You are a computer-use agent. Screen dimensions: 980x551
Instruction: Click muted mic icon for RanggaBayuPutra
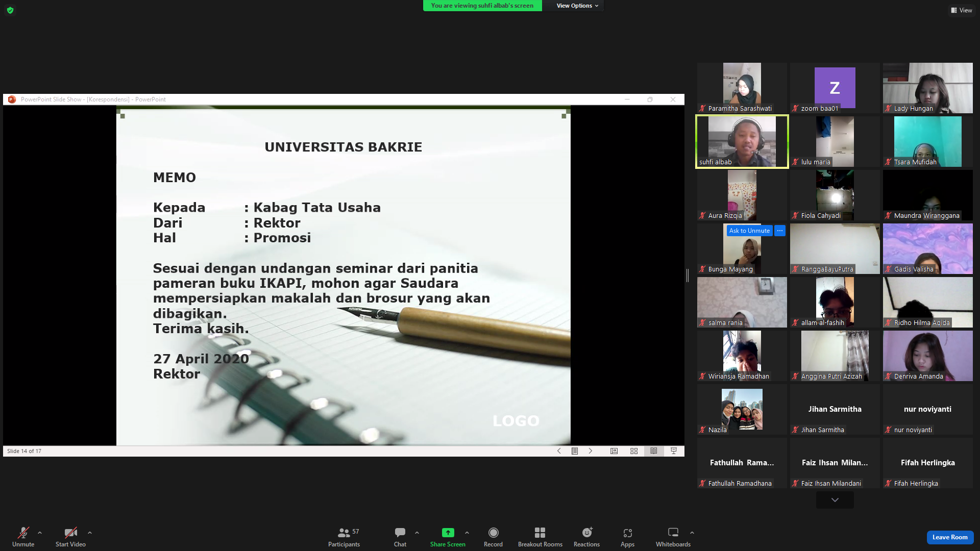point(796,269)
